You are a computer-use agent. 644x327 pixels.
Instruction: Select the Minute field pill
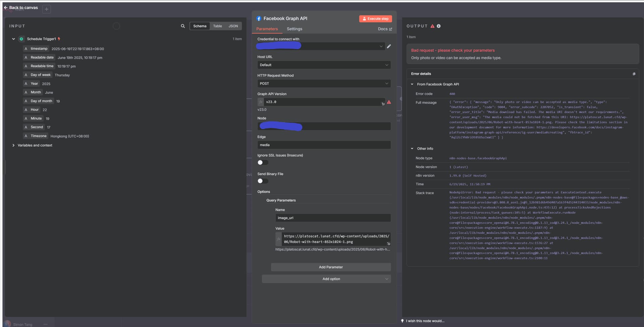(x=33, y=119)
